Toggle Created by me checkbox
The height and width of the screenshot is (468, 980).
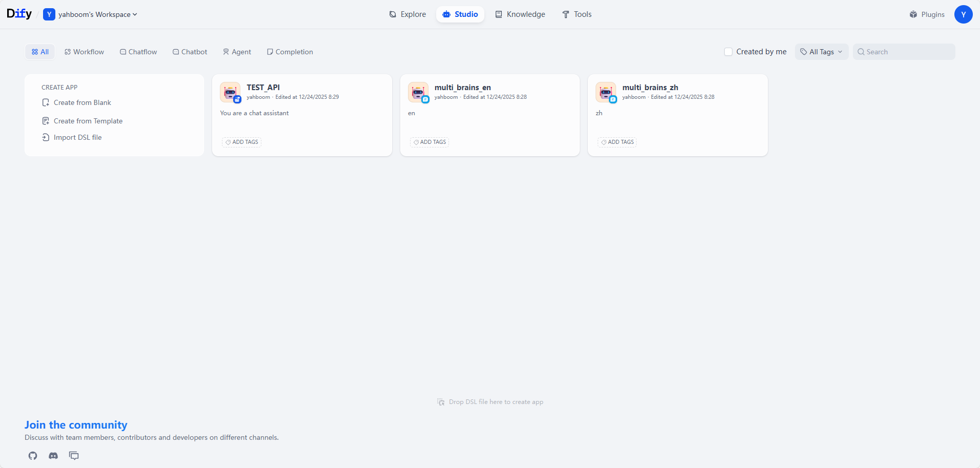(728, 52)
